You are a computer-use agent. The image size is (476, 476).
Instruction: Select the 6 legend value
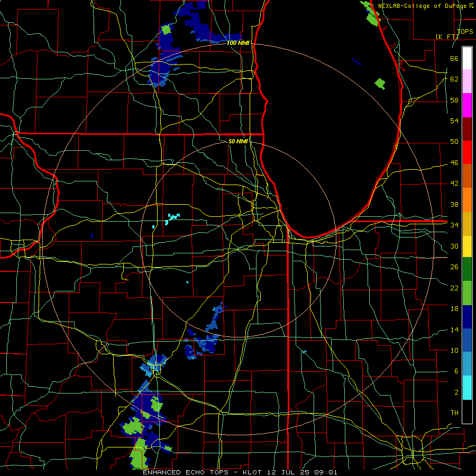coord(456,371)
